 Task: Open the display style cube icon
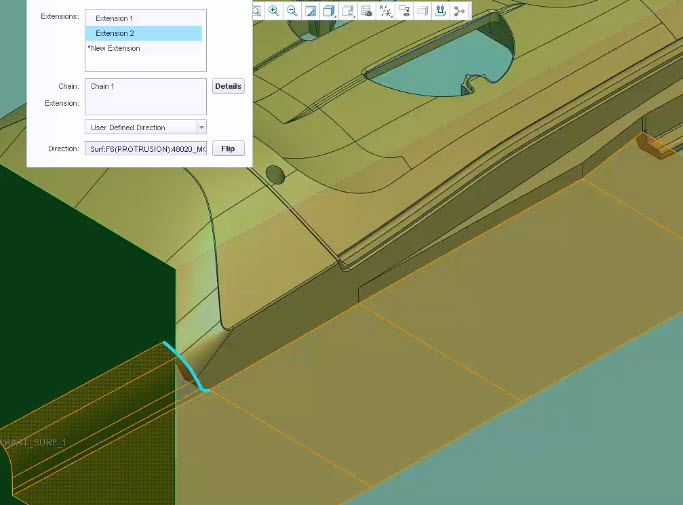(329, 10)
